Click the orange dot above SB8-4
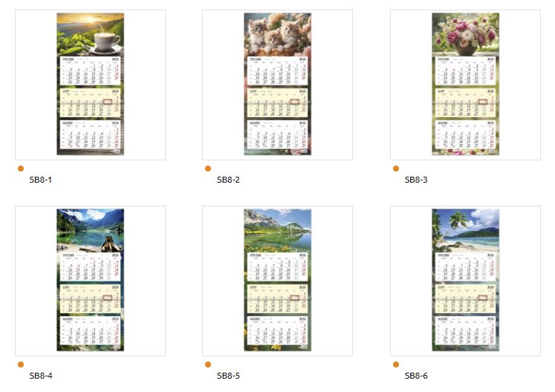 [x=21, y=365]
